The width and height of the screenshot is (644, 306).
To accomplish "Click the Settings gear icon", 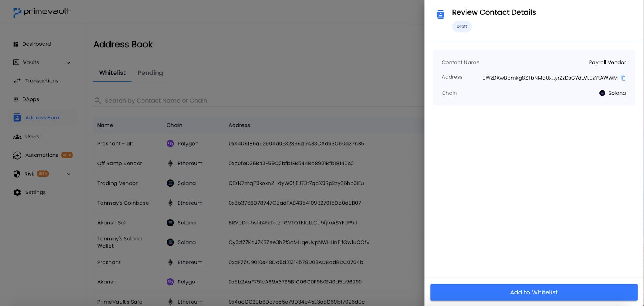I will point(17,193).
